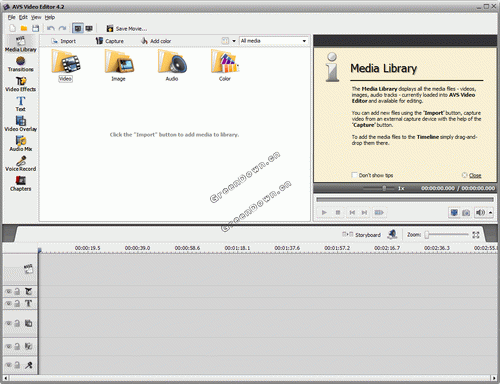Click the blue fullscreen preview icon

[454, 212]
